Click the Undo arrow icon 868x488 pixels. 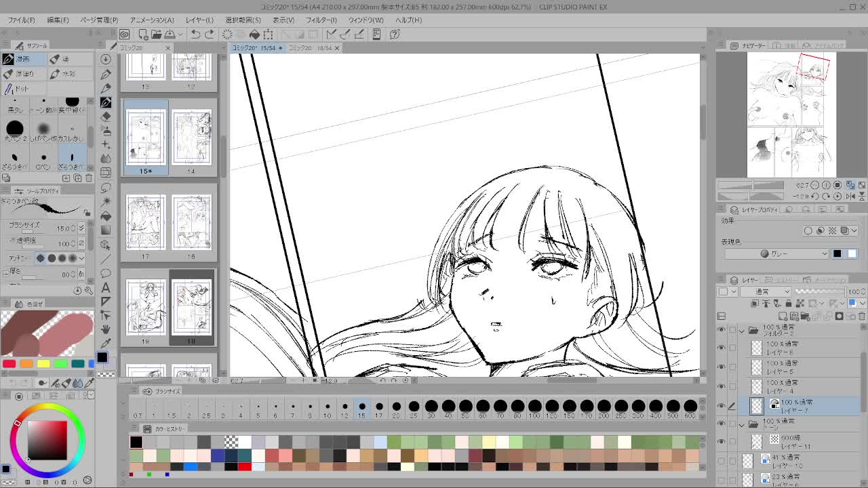pyautogui.click(x=195, y=34)
